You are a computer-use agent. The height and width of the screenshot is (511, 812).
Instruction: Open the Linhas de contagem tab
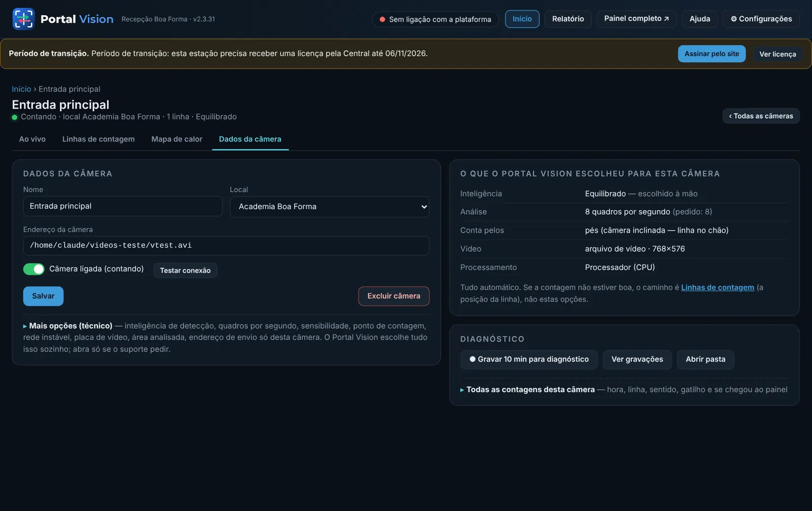pyautogui.click(x=98, y=139)
